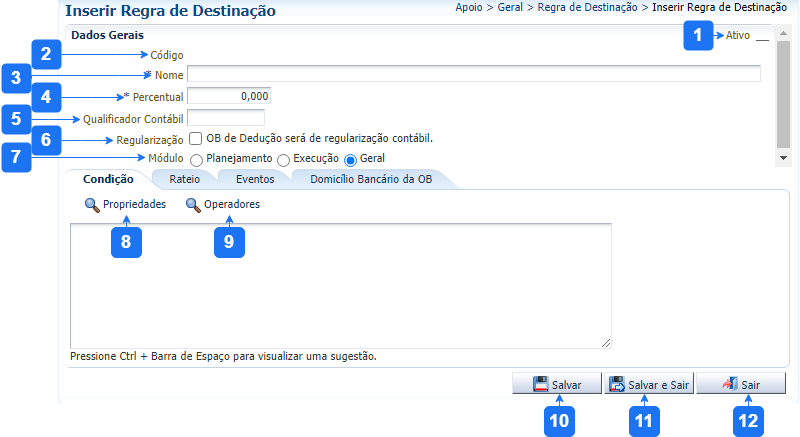Enable the OB de Dedução regularização checkbox
Image resolution: width=800 pixels, height=437 pixels.
tap(196, 138)
